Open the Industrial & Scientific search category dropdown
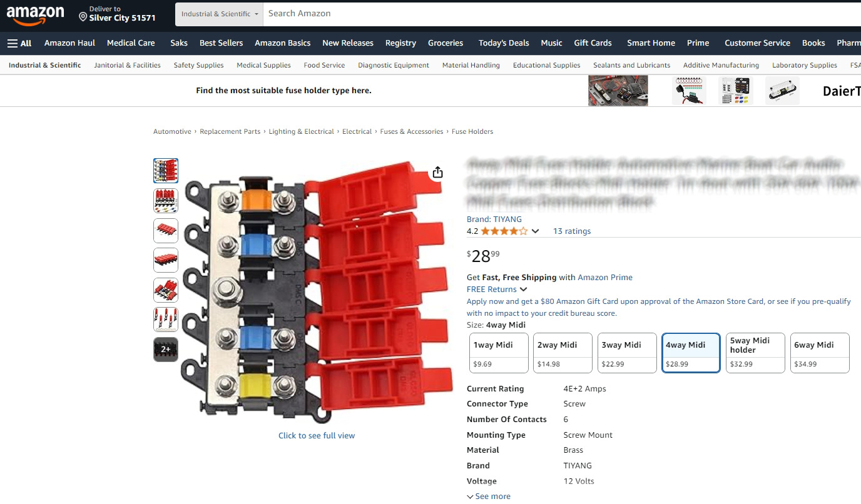 [x=219, y=14]
